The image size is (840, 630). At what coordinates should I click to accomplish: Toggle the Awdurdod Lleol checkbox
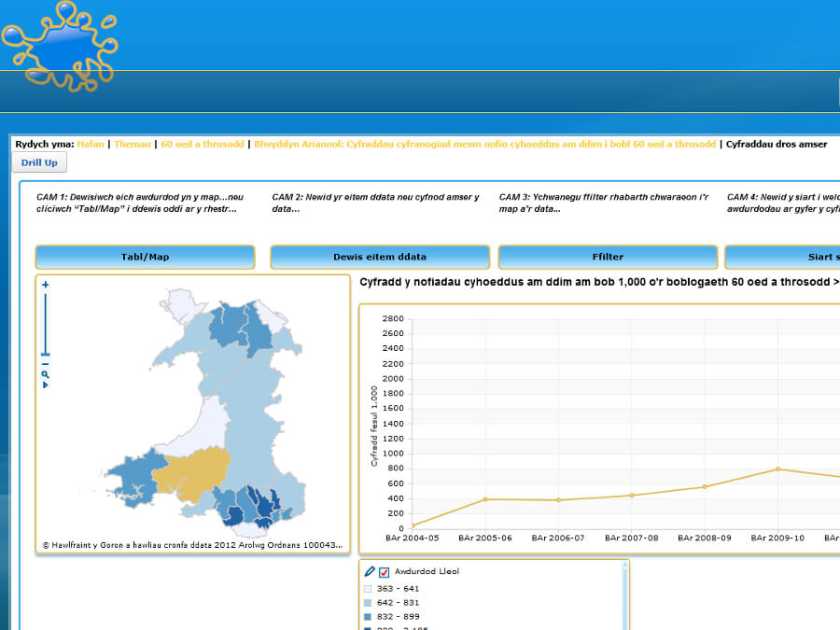[384, 572]
